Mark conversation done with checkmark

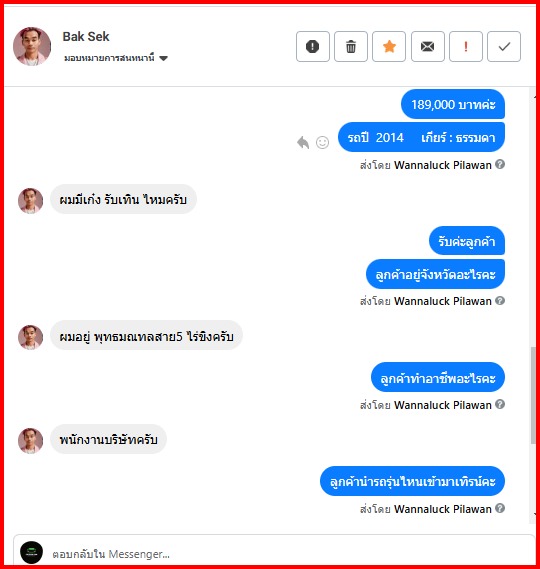click(x=504, y=46)
